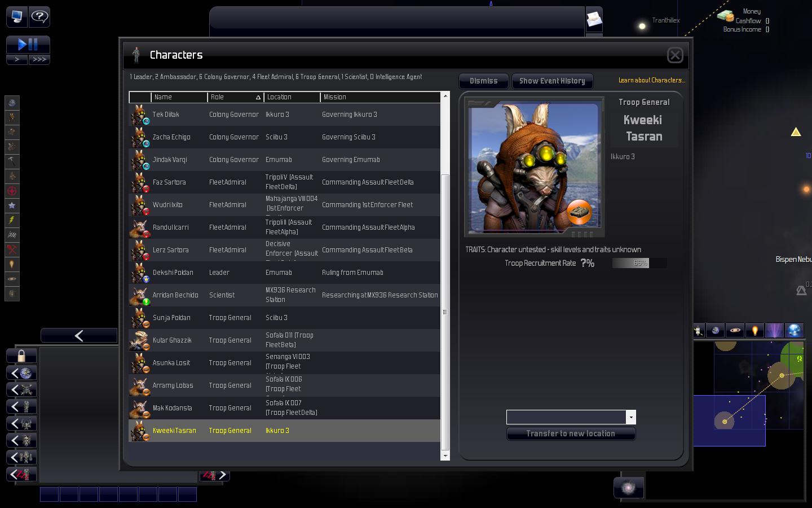812x508 pixels.
Task: Click the character list scrollbar thumb
Action: pyautogui.click(x=445, y=312)
